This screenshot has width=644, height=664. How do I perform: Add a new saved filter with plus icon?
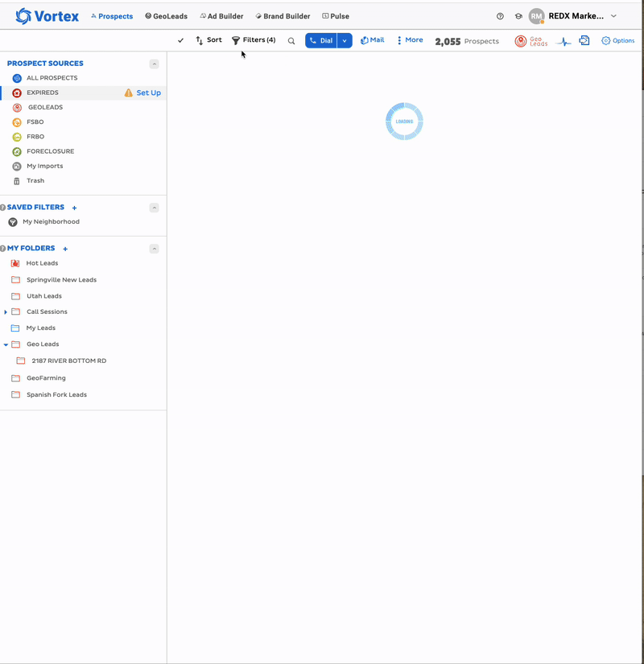(75, 208)
